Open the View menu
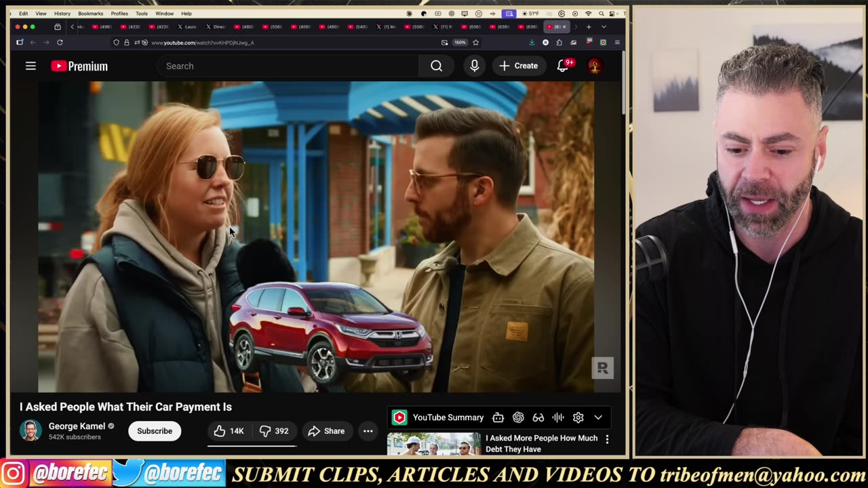This screenshot has height=488, width=868. coord(41,14)
